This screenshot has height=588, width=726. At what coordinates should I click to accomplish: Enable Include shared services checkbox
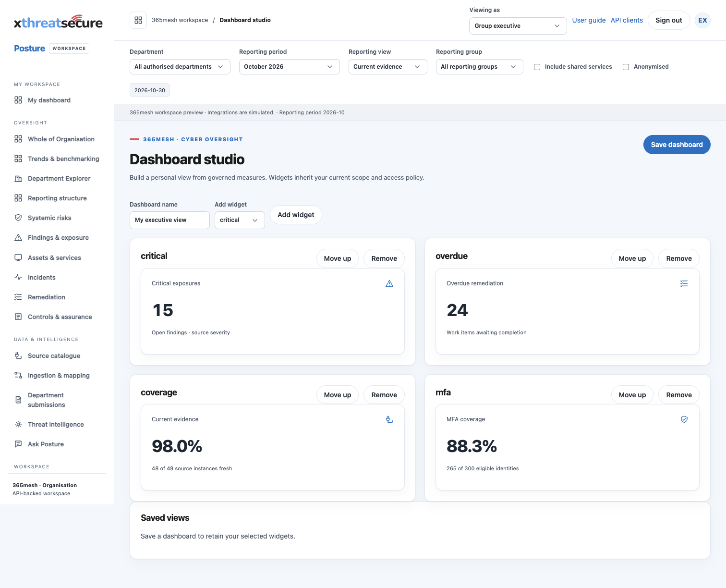tap(537, 67)
